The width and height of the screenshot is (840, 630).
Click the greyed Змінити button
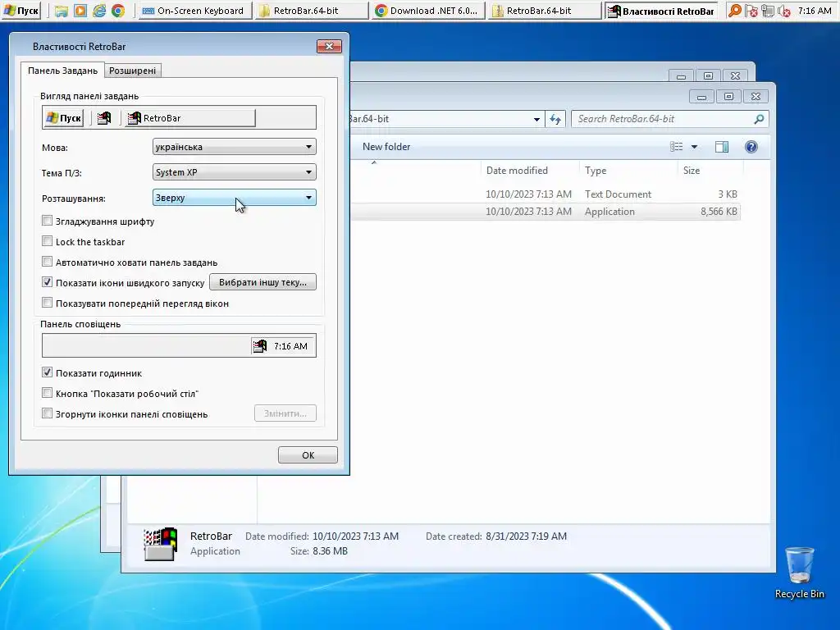[285, 413]
